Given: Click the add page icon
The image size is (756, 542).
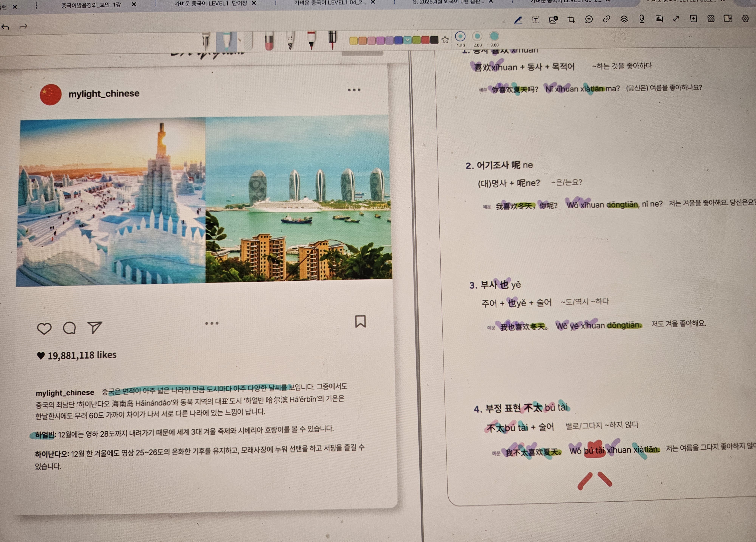Looking at the screenshot, I should pyautogui.click(x=693, y=19).
